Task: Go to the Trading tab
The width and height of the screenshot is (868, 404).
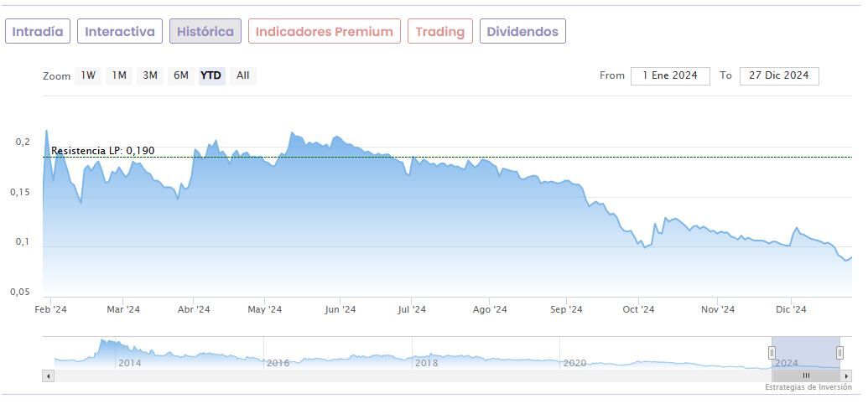Action: 440,32
